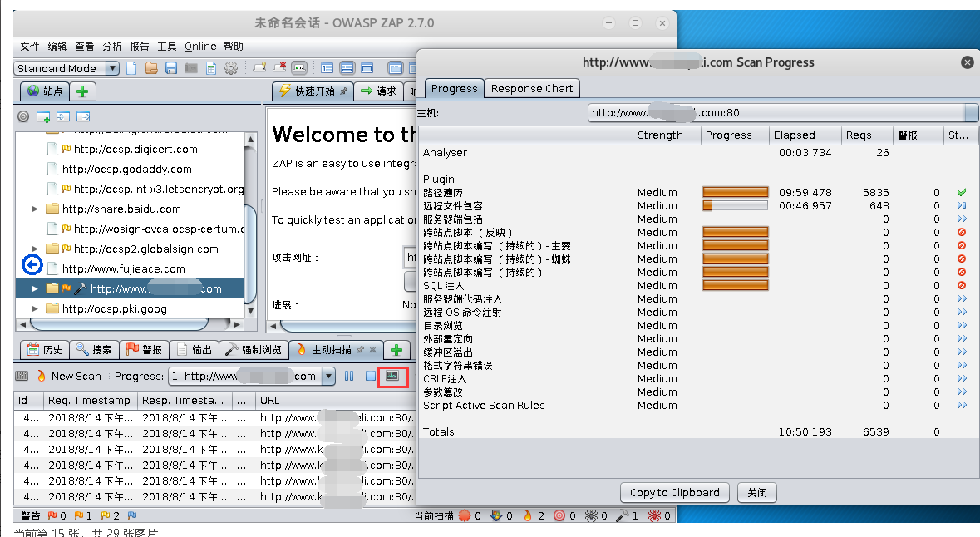The image size is (980, 537).
Task: Click the 关闭 button
Action: tap(757, 493)
